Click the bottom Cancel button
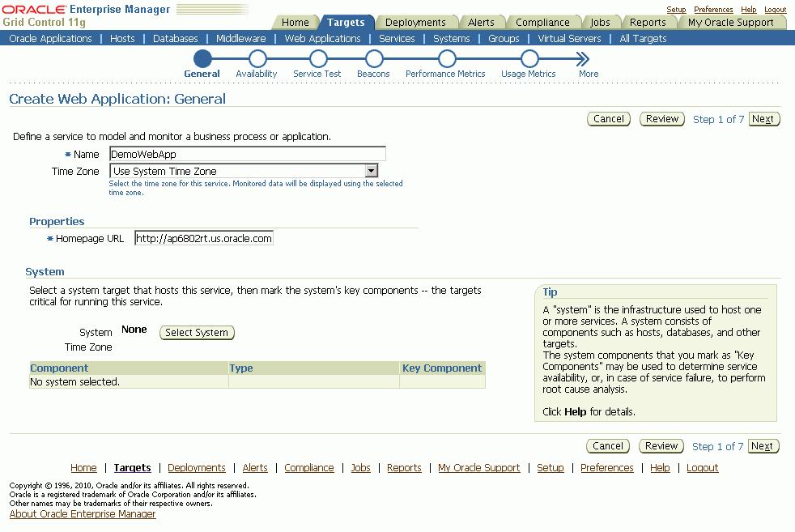This screenshot has height=532, width=795. (608, 446)
